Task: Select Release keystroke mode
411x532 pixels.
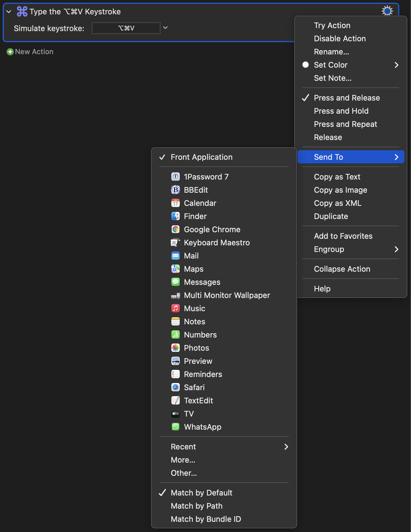Action: click(x=351, y=137)
